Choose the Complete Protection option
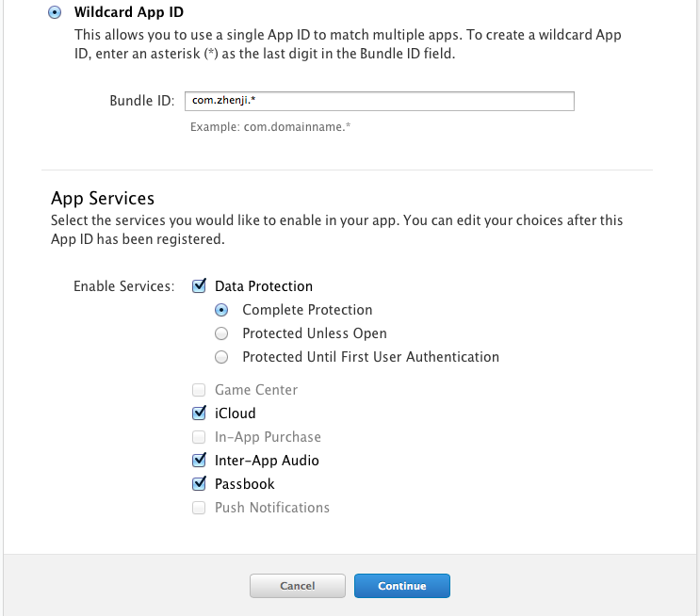Screen dimensions: 700x616 pyautogui.click(x=221, y=310)
